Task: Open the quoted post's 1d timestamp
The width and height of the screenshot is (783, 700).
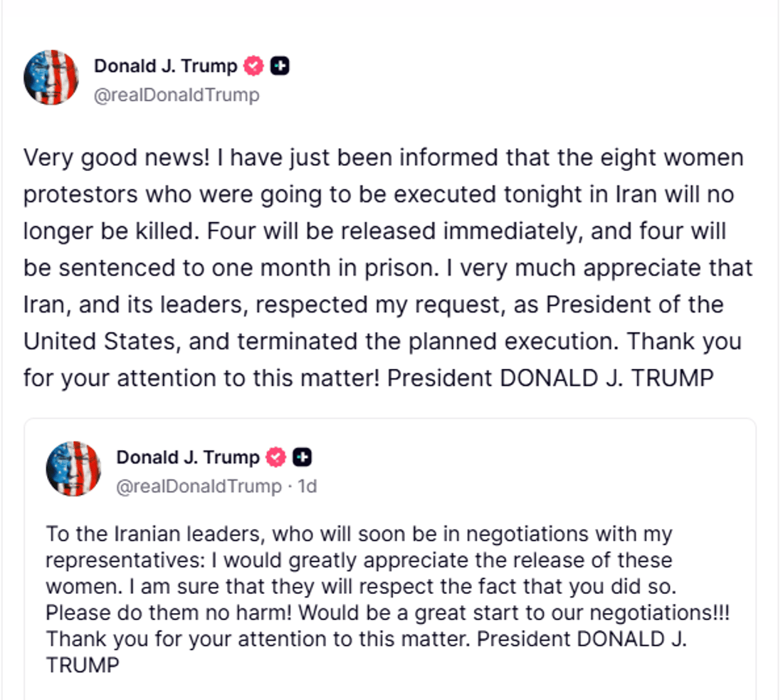Action: (307, 486)
